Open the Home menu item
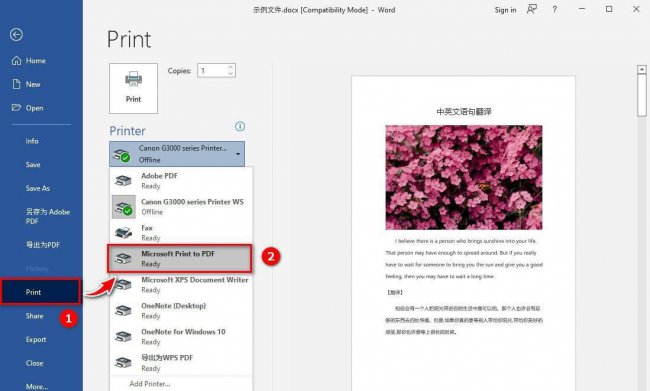Image resolution: width=650 pixels, height=391 pixels. (x=41, y=61)
